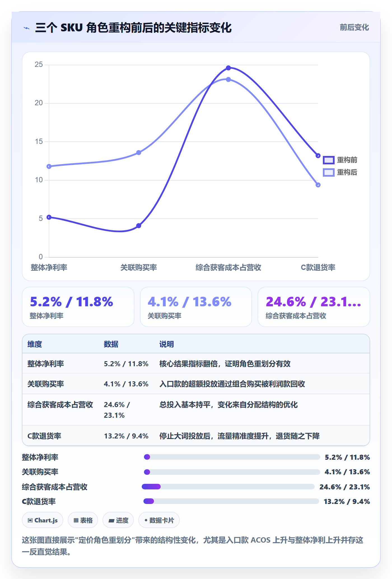The width and height of the screenshot is (392, 579).
Task: Click the 整体净利率 progress bar
Action: (232, 457)
